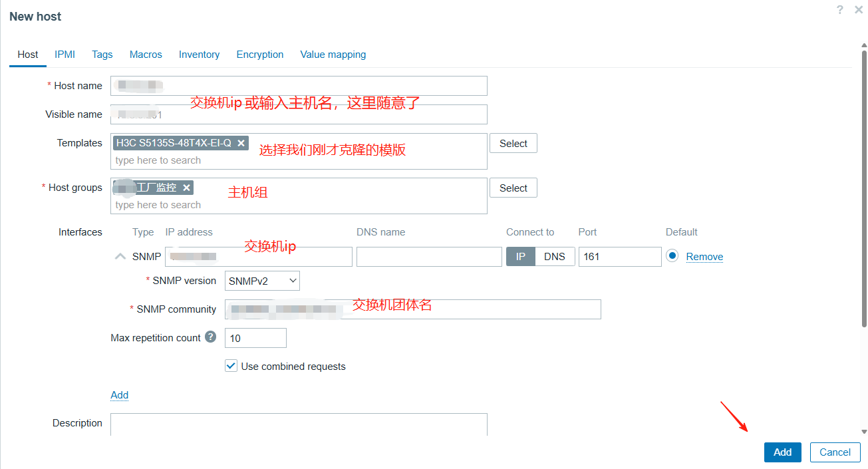Screen dimensions: 868x469
Task: Open the help question mark icon
Action: coord(840,10)
